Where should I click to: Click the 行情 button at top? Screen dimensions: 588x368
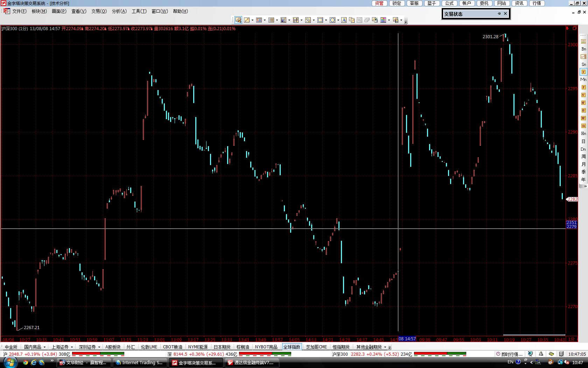(537, 3)
